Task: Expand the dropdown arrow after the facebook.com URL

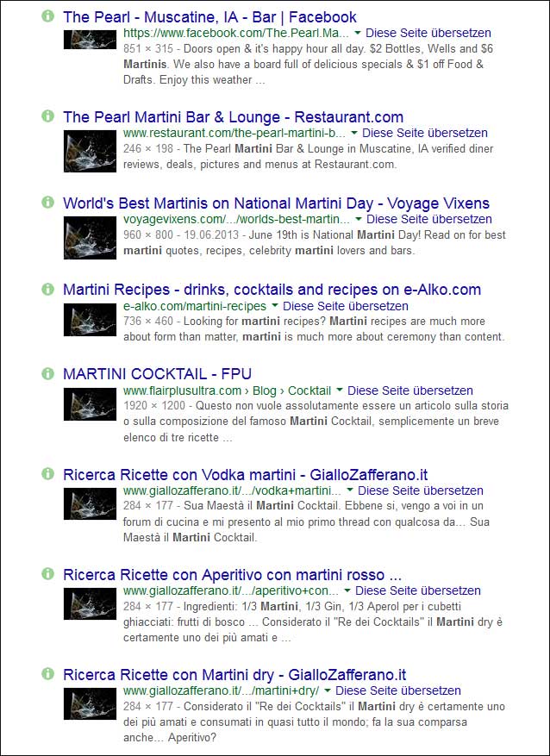Action: point(358,33)
